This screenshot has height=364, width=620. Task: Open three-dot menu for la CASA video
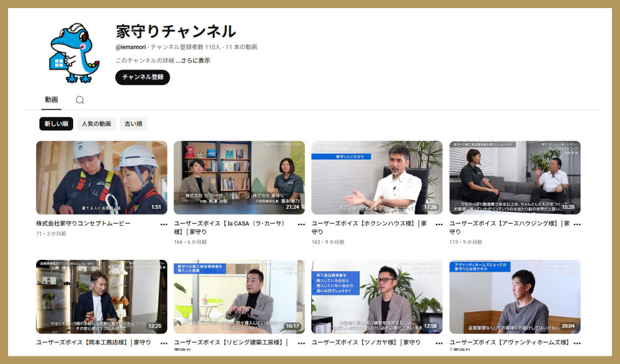301,224
